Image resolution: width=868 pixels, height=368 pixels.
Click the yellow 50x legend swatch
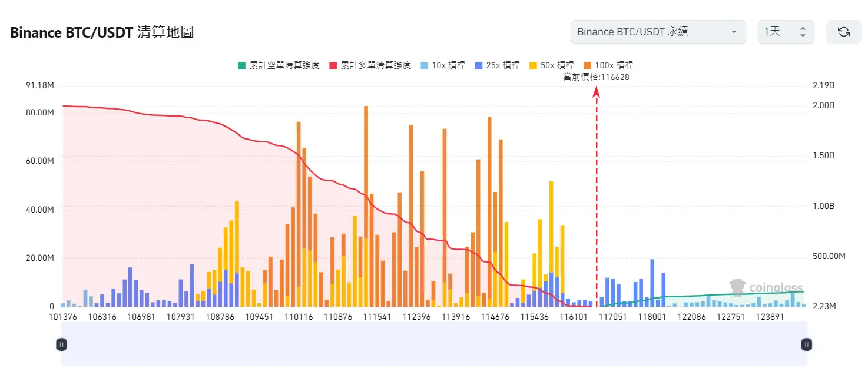tap(534, 65)
